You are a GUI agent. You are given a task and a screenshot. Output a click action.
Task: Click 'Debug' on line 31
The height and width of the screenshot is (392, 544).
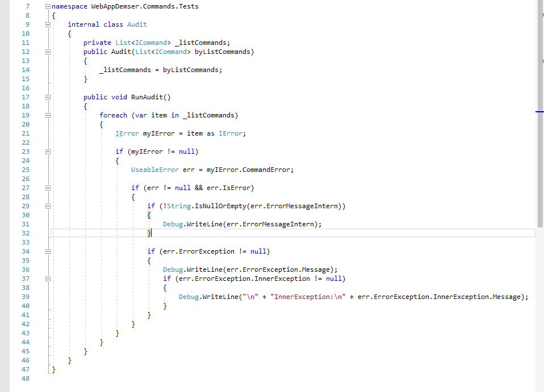click(x=173, y=224)
